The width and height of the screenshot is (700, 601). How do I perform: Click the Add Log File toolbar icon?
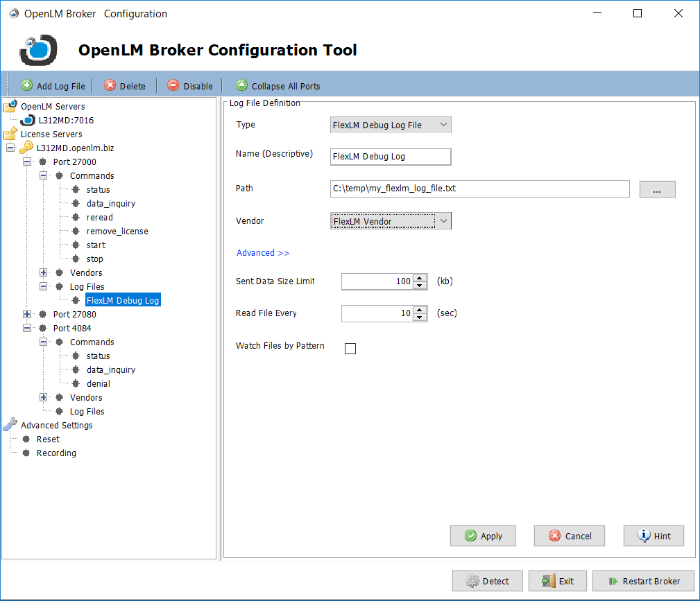pos(27,86)
